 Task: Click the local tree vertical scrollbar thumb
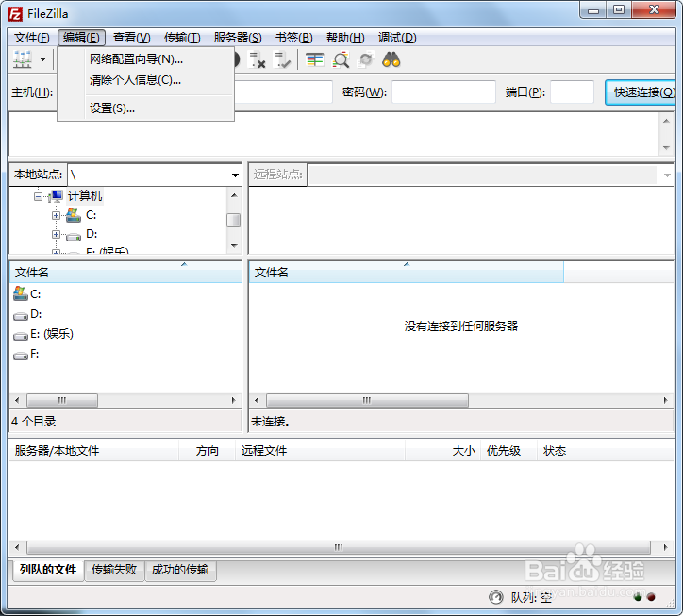(234, 220)
